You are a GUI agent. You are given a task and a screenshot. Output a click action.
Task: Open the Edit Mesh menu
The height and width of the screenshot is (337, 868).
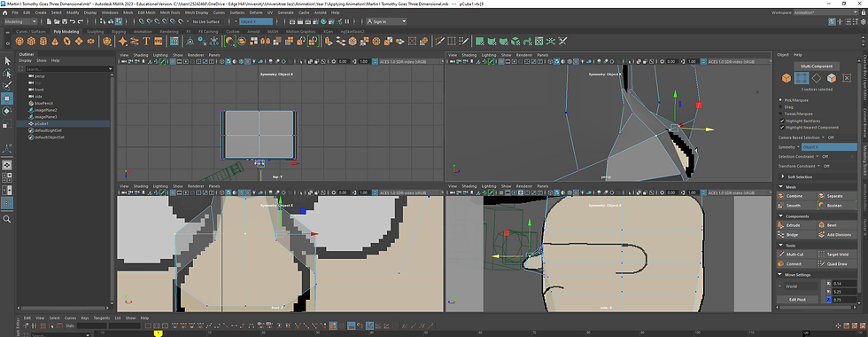(x=146, y=12)
